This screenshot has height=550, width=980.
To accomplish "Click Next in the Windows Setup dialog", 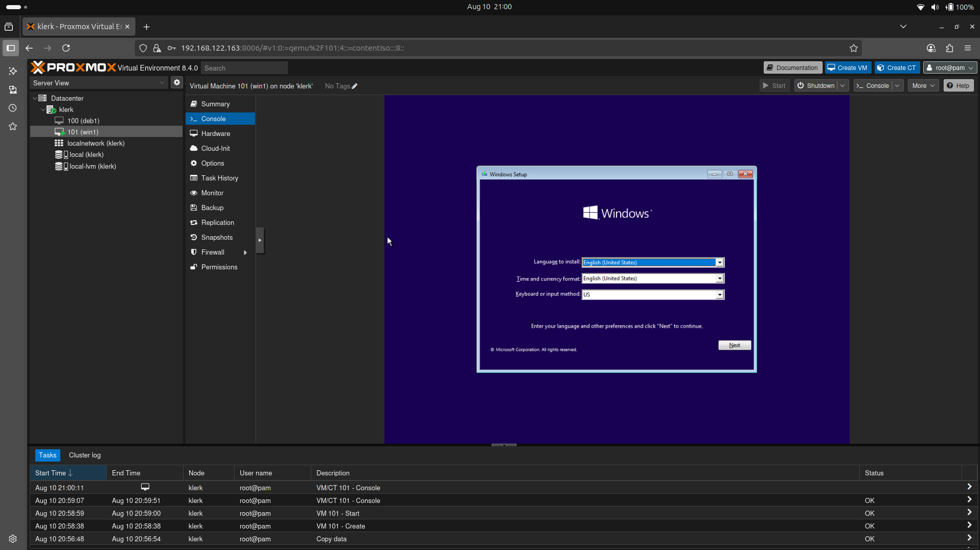I will [734, 345].
